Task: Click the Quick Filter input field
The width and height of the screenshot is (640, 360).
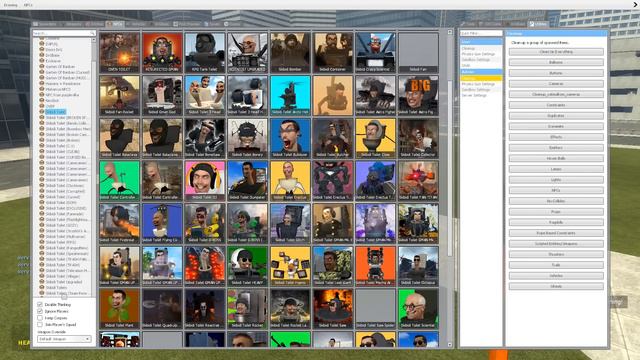Action: tap(481, 33)
